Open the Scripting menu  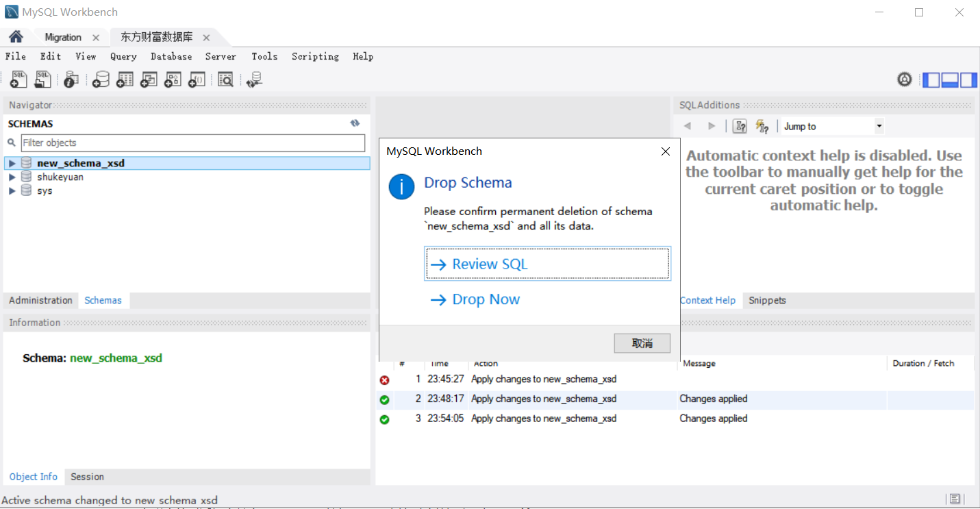315,57
